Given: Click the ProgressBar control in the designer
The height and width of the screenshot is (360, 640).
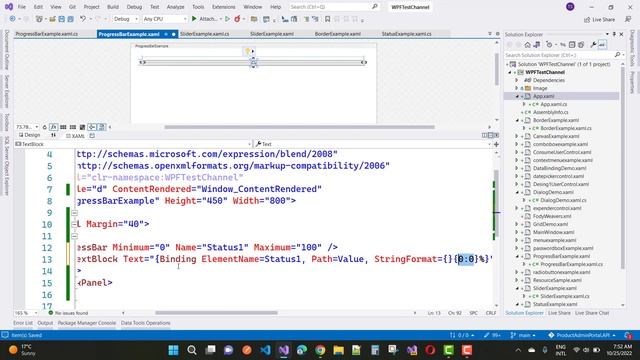Looking at the screenshot, I should (x=253, y=62).
